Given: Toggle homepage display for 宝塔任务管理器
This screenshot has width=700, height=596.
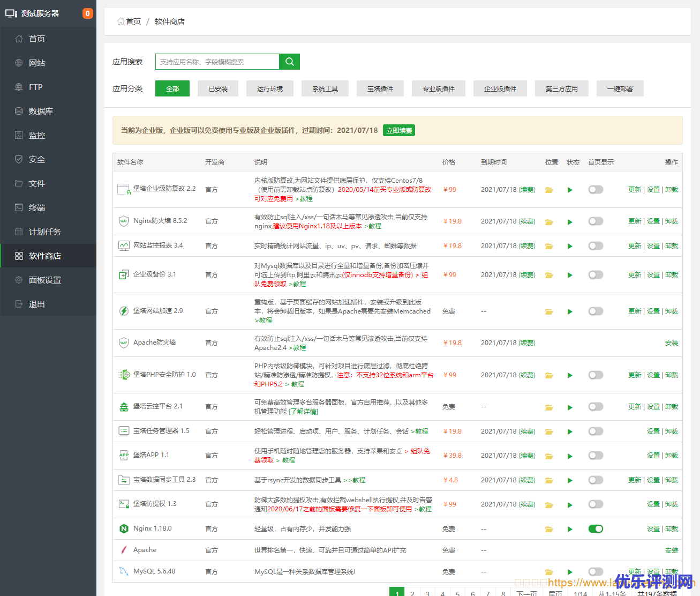Looking at the screenshot, I should point(596,431).
